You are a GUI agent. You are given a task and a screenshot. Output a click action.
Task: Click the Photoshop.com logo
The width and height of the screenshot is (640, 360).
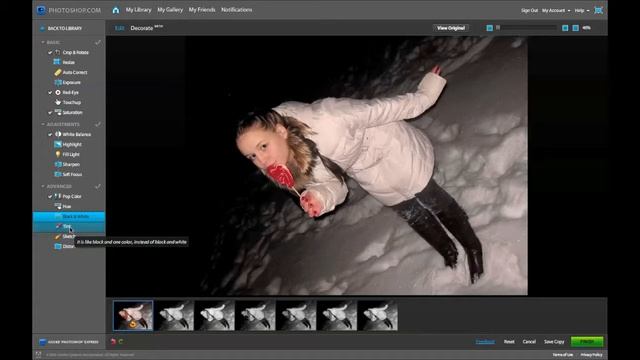[69, 10]
